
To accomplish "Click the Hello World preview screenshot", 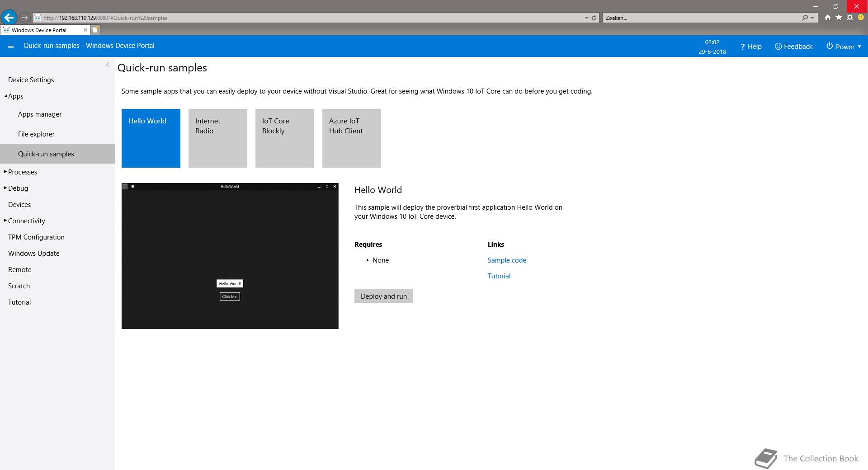I will click(230, 256).
